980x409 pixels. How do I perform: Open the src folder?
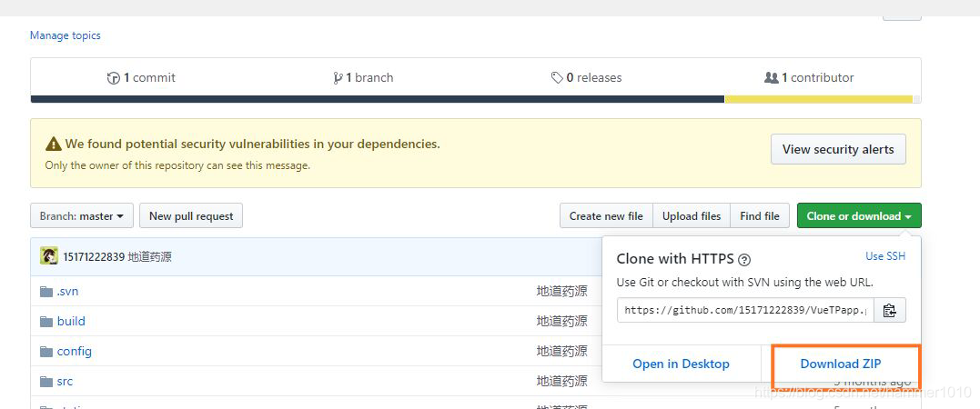click(65, 382)
